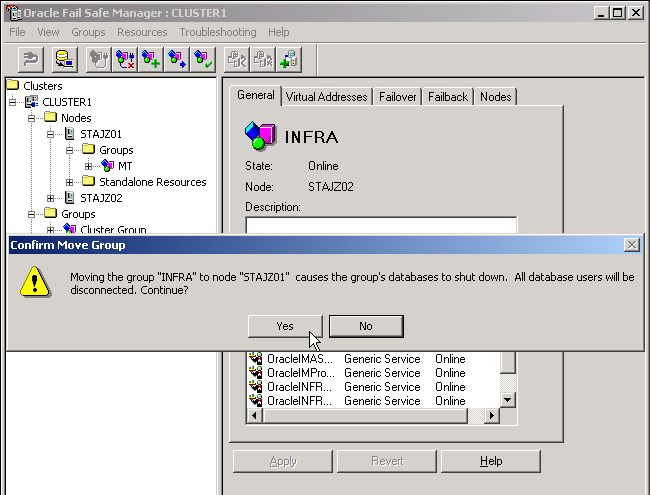Image resolution: width=650 pixels, height=495 pixels.
Task: Switch to the Failback tab
Action: 448,97
